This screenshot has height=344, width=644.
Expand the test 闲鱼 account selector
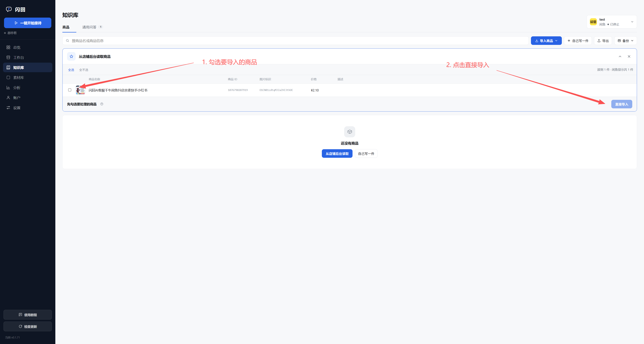coord(611,22)
